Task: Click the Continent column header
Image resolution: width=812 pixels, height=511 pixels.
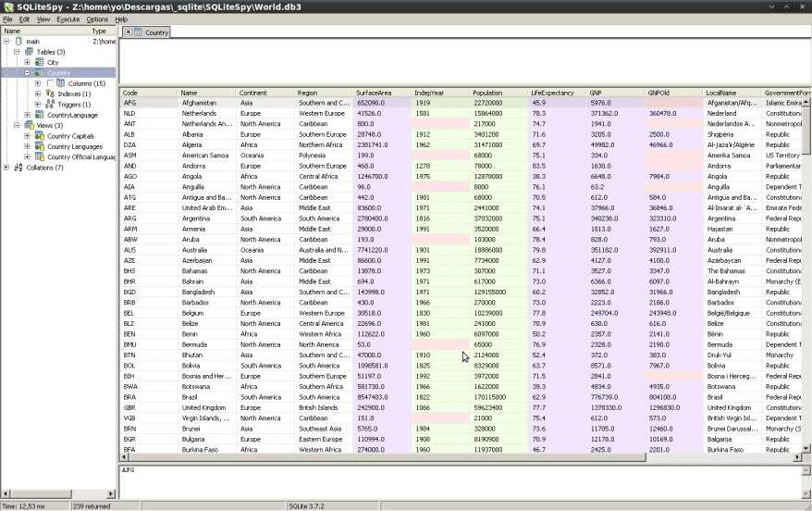Action: point(252,93)
